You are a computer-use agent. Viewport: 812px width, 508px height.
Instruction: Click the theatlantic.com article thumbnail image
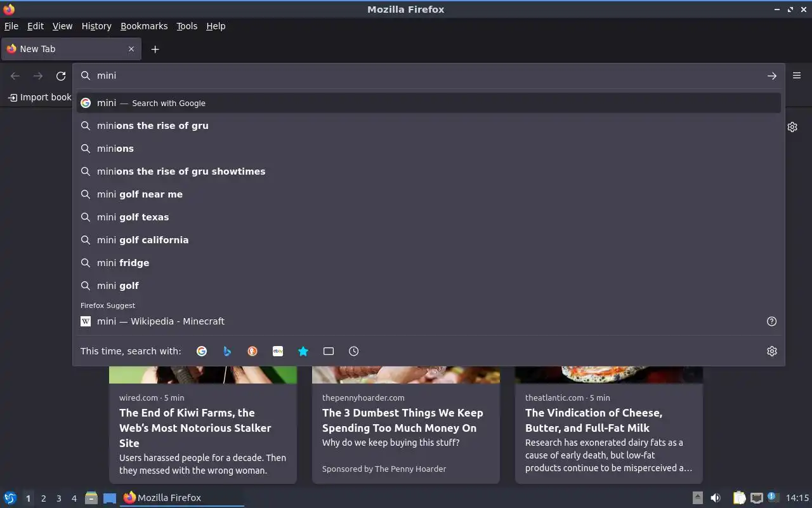[609, 375]
